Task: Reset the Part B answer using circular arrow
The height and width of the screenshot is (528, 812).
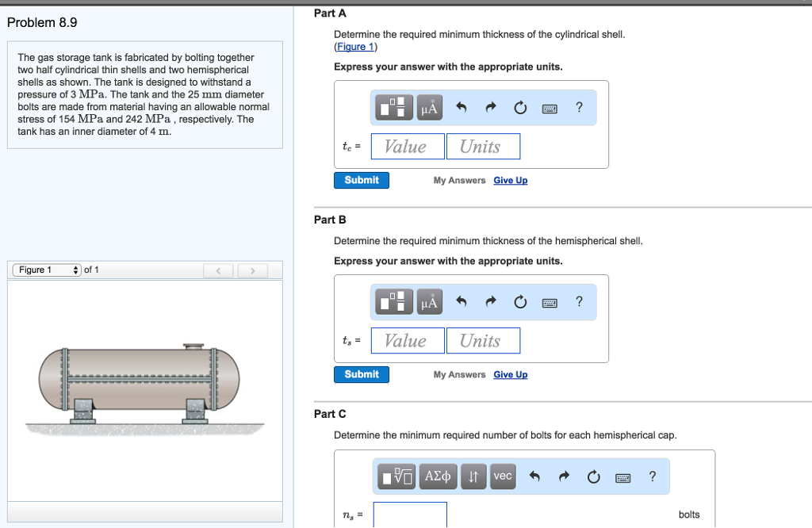Action: pyautogui.click(x=520, y=301)
